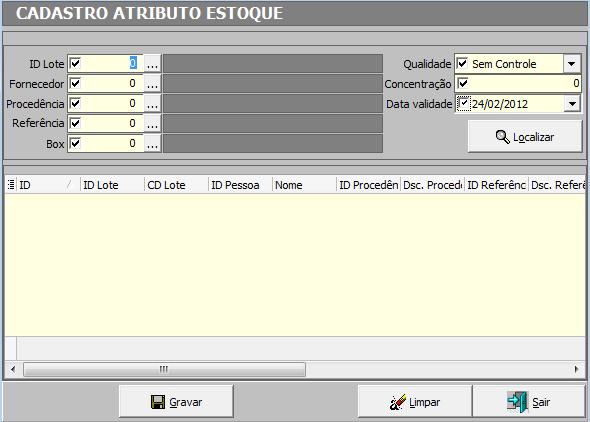This screenshot has width=590, height=422.
Task: Click the magnifier icon on Localizar
Action: 502,137
